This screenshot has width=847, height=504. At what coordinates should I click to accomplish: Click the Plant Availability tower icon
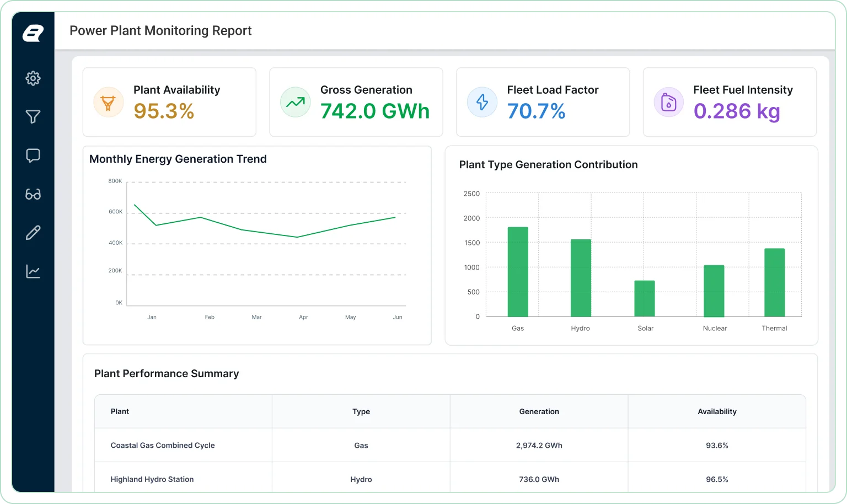click(x=109, y=103)
